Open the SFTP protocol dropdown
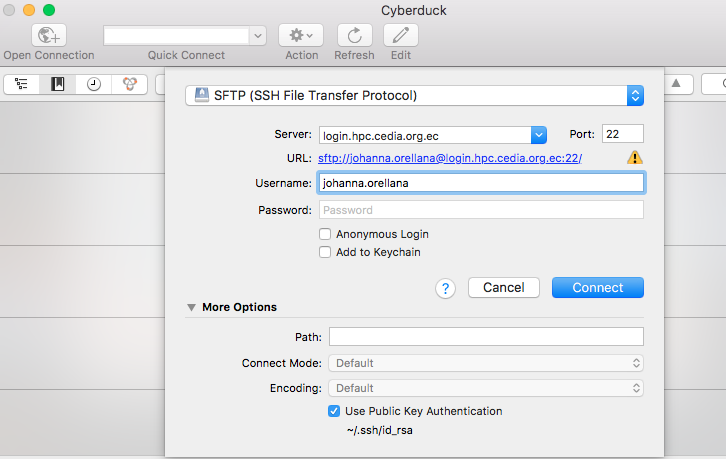Image resolution: width=726 pixels, height=459 pixels. click(x=414, y=96)
